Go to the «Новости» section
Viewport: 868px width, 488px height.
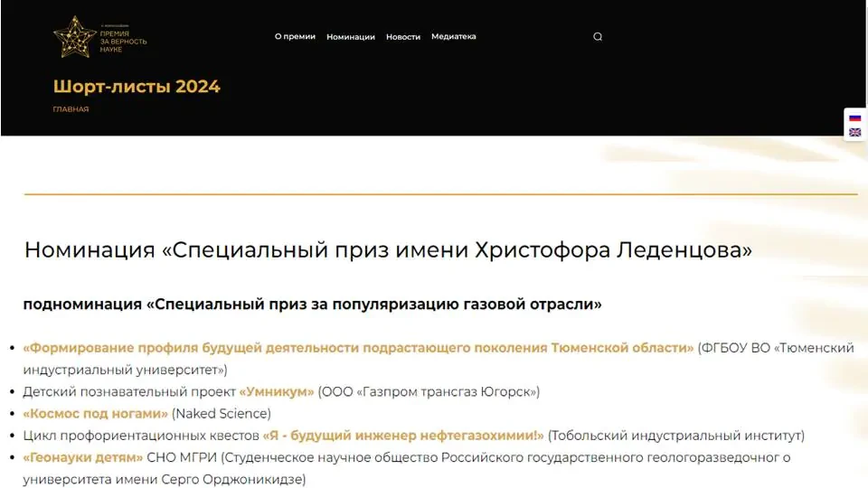tap(403, 36)
